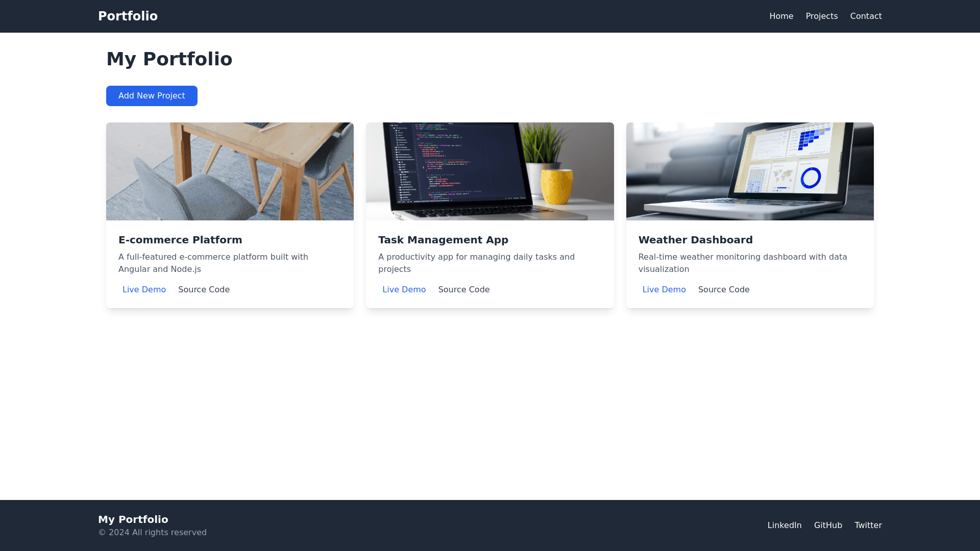View Source Code for Task Management App

pos(463,290)
